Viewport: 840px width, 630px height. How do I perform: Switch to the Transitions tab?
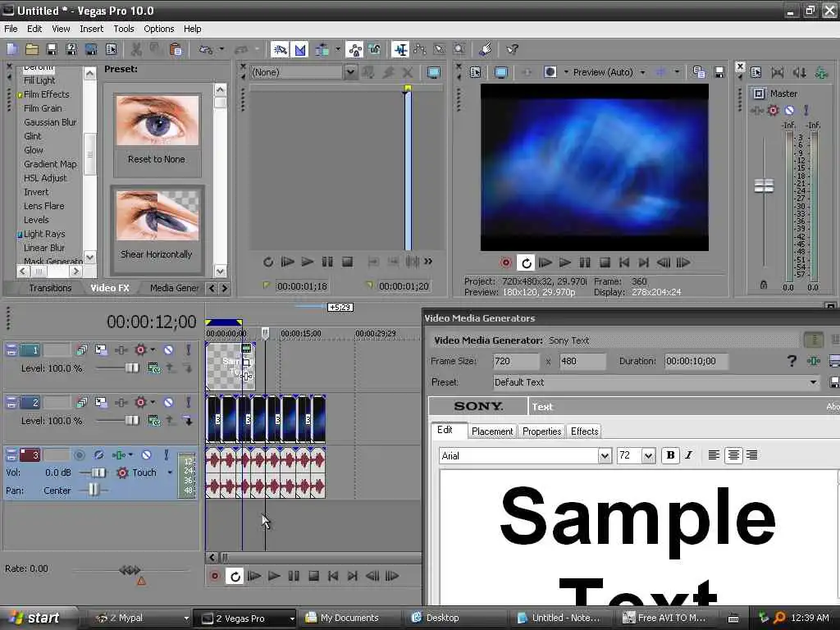click(50, 288)
